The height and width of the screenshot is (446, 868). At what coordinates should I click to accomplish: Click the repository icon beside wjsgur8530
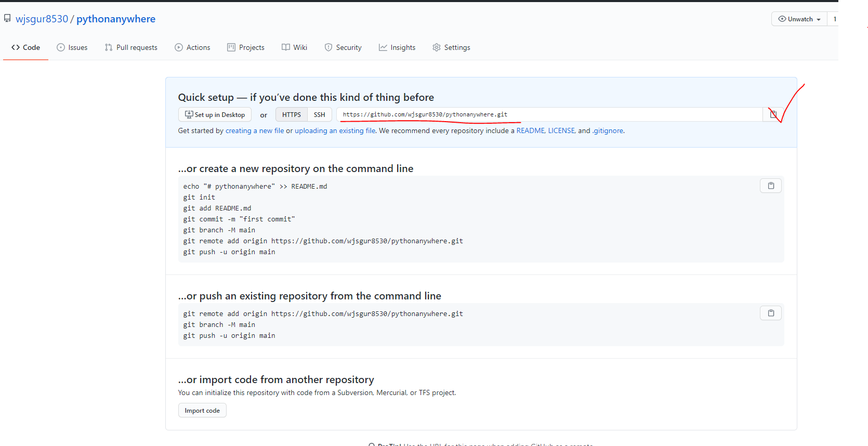point(7,19)
